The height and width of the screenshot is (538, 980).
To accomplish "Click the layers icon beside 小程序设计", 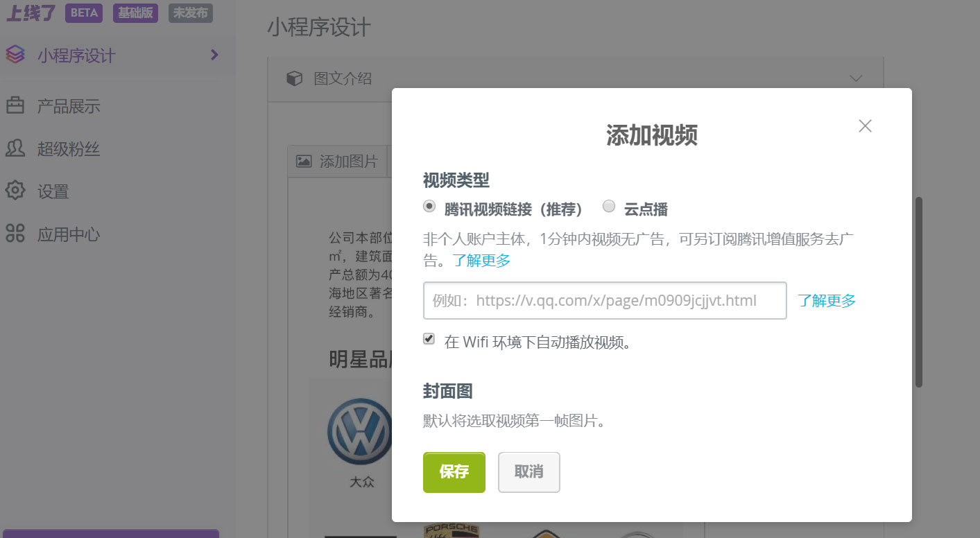I will click(x=15, y=55).
